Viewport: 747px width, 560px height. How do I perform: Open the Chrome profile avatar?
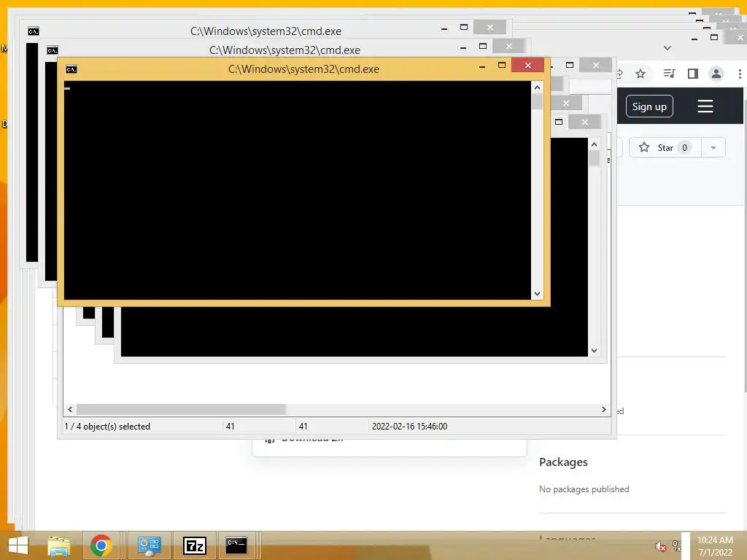point(716,74)
